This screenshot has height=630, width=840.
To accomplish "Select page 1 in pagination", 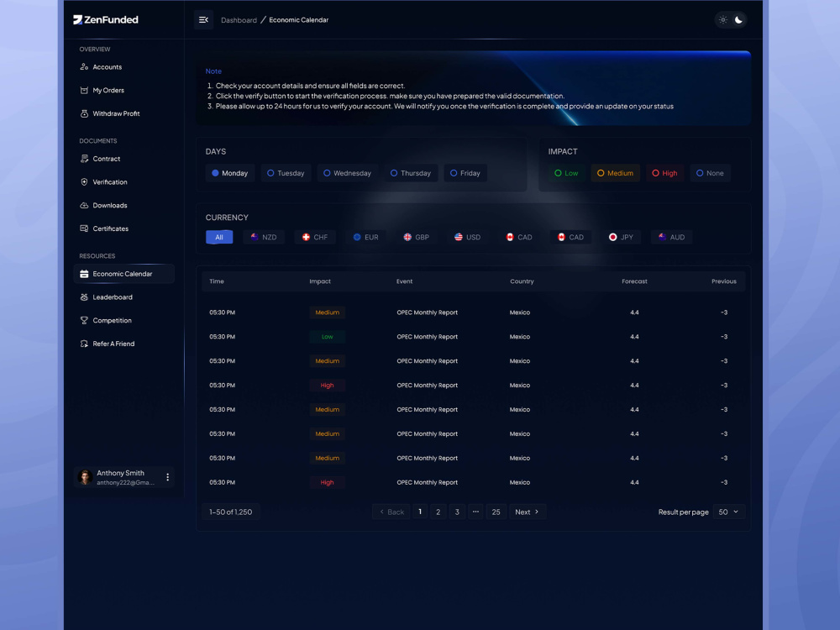I will pyautogui.click(x=420, y=512).
